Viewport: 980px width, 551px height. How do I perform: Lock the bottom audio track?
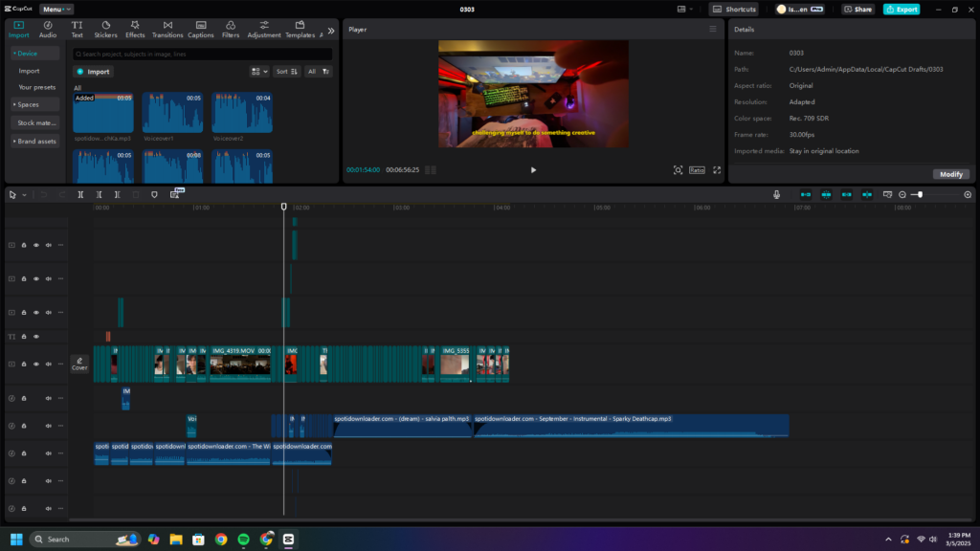coord(24,509)
